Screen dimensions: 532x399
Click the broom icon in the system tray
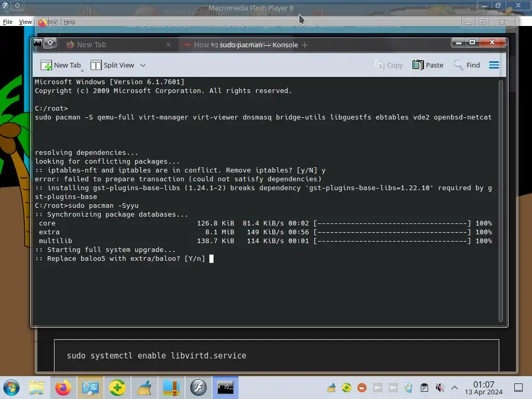[x=331, y=388]
